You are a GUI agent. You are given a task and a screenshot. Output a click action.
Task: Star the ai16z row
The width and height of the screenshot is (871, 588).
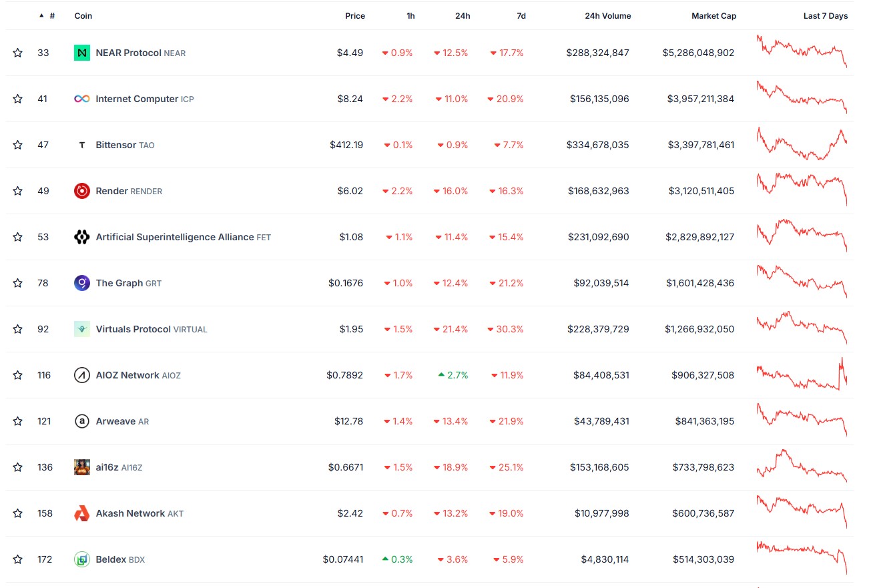[18, 467]
